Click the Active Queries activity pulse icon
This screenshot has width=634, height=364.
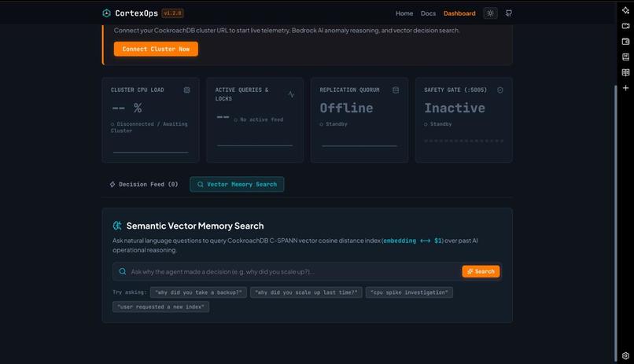(291, 94)
